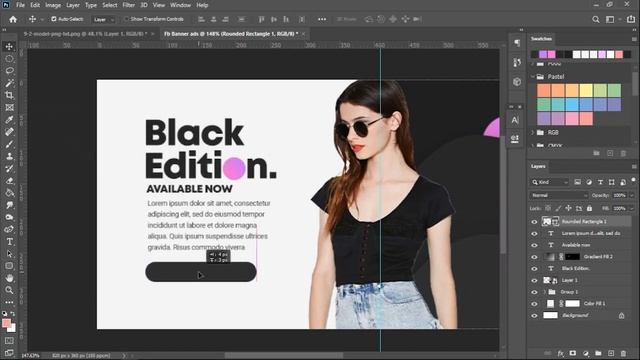
Task: Enable Show Transform Controls checkbox
Action: (x=126, y=19)
